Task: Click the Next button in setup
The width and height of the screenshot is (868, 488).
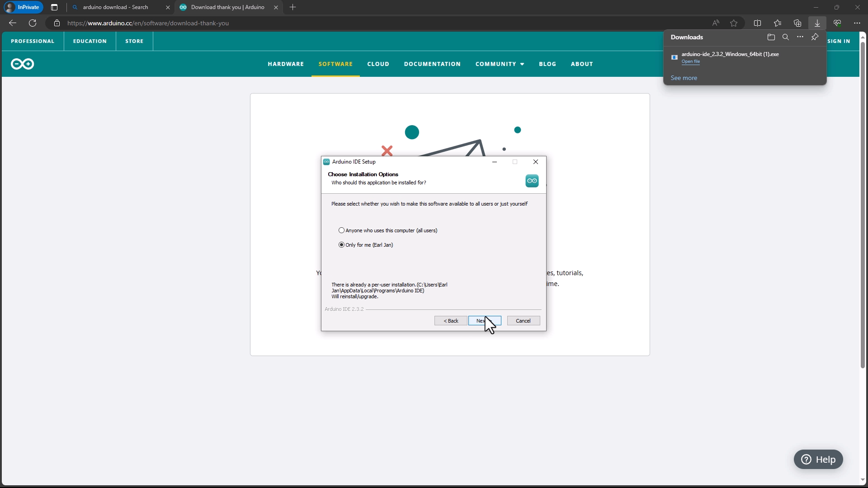Action: [485, 321]
